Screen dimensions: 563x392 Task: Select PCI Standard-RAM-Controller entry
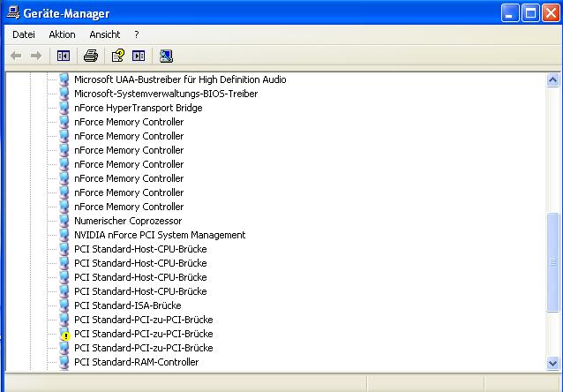pyautogui.click(x=136, y=362)
